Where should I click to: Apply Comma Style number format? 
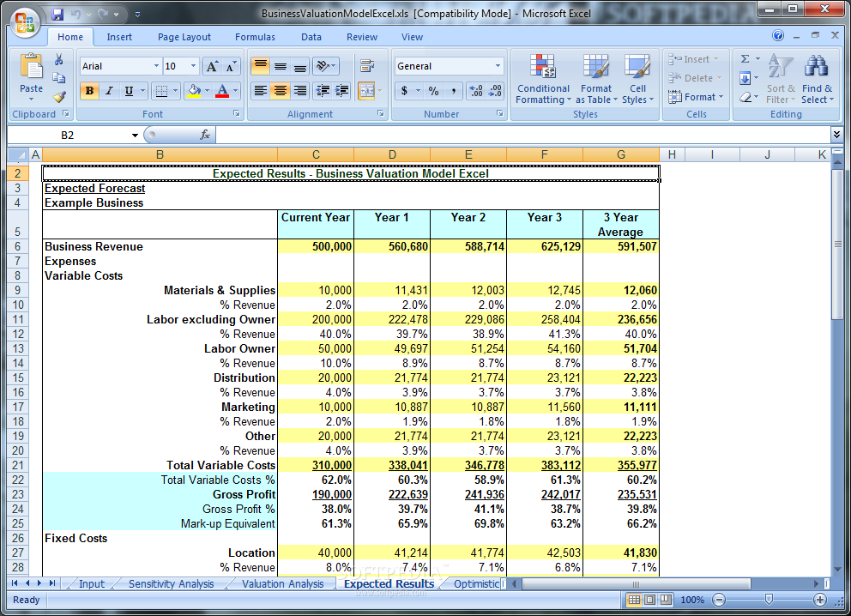tap(454, 91)
